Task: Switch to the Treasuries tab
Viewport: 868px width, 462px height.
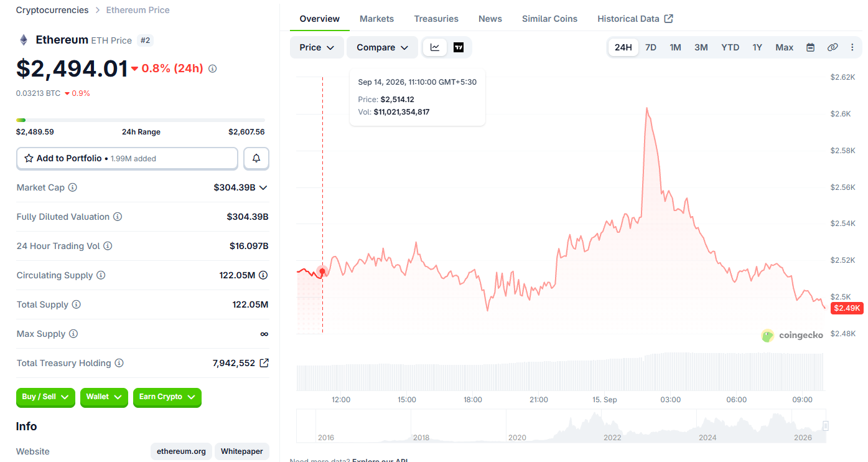Action: pos(436,19)
